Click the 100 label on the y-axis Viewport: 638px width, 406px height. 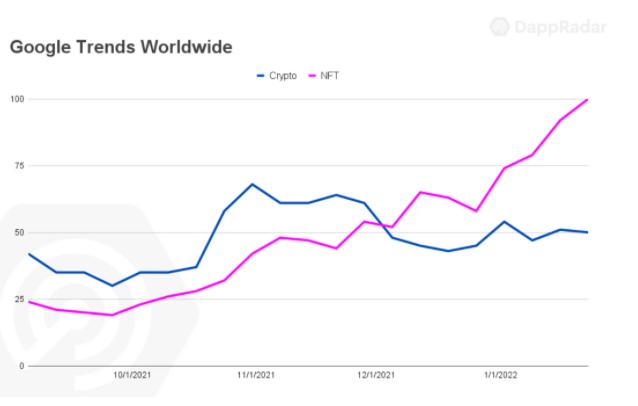click(17, 99)
